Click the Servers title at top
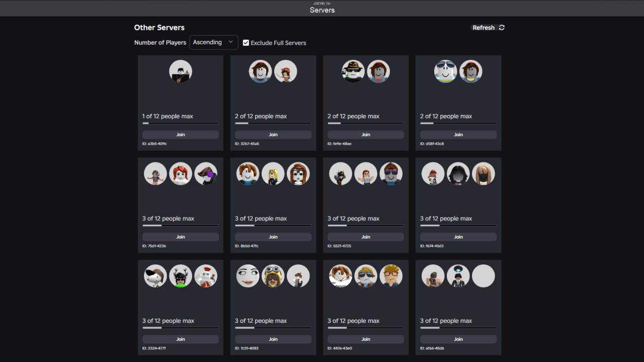Screen dimensions: 644x362 pos(322,10)
